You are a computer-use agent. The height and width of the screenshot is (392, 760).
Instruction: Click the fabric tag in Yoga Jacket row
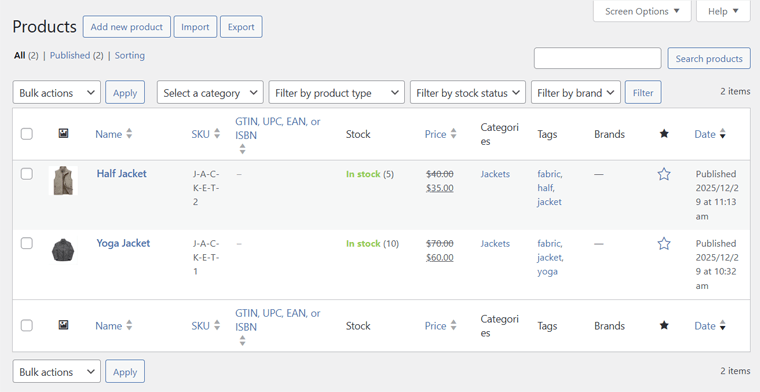[550, 243]
